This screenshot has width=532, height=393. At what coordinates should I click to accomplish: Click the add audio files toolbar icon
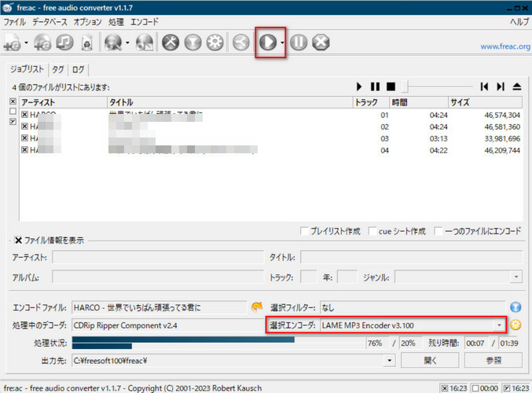[x=13, y=42]
